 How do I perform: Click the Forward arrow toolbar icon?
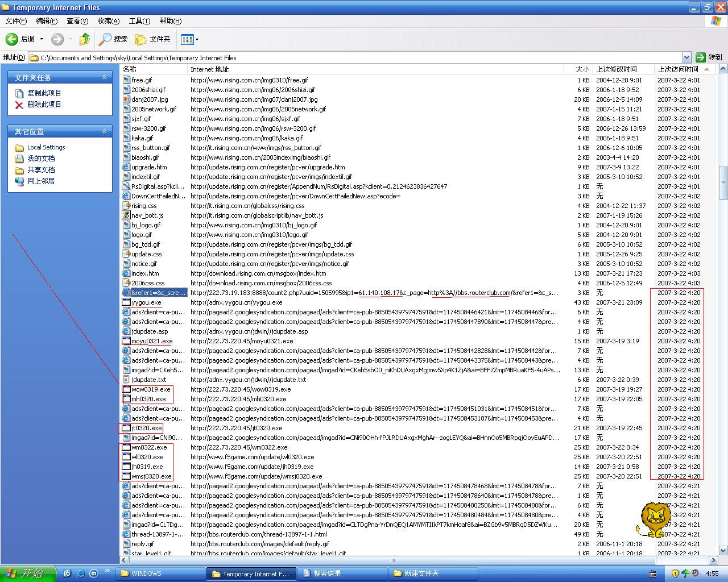pyautogui.click(x=57, y=39)
